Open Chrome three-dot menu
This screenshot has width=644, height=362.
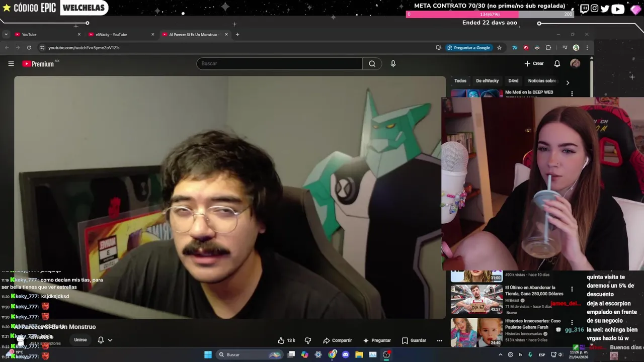coord(587,48)
